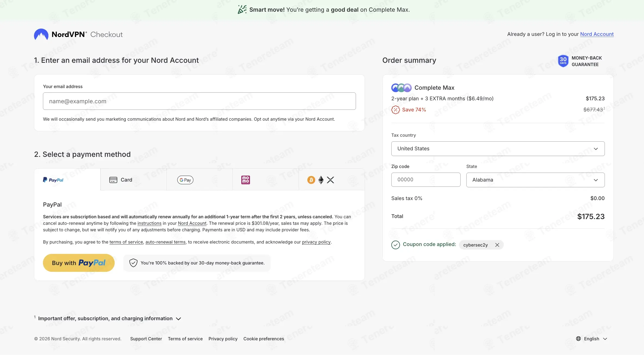644x355 pixels.
Task: Open Cookie preferences footer link
Action: [x=264, y=339]
